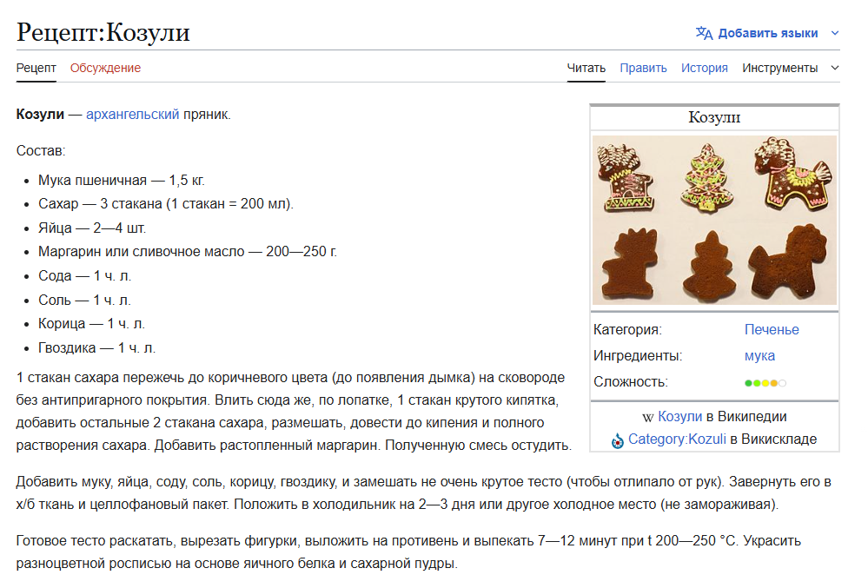Viewport: 868px width, 588px height.
Task: Click the Мука пшеничная — 1,5 кг. item
Action: (122, 181)
